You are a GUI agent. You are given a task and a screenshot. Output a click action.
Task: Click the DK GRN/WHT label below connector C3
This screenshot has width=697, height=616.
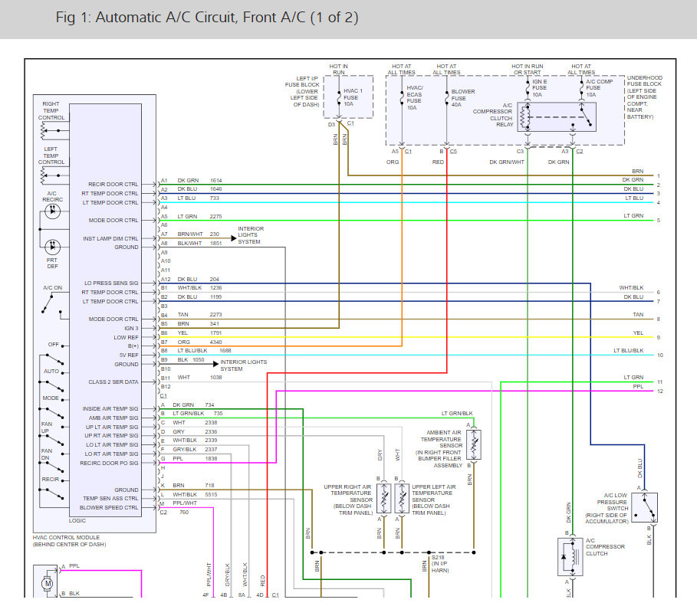[507, 162]
